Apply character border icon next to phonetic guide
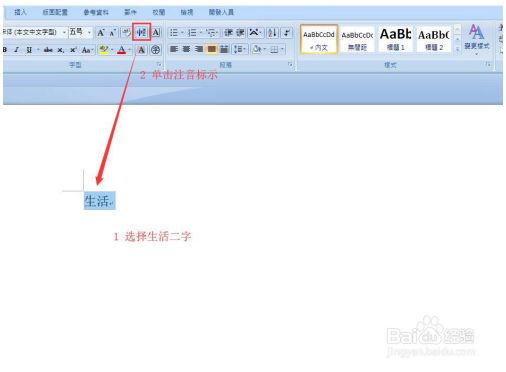The width and height of the screenshot is (506, 372). [x=156, y=32]
